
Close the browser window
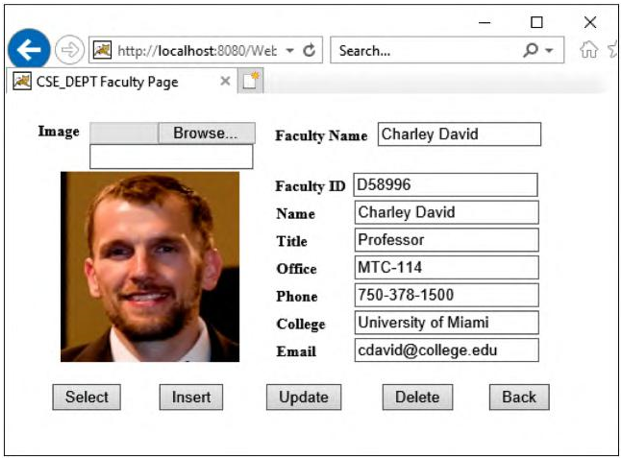point(590,22)
